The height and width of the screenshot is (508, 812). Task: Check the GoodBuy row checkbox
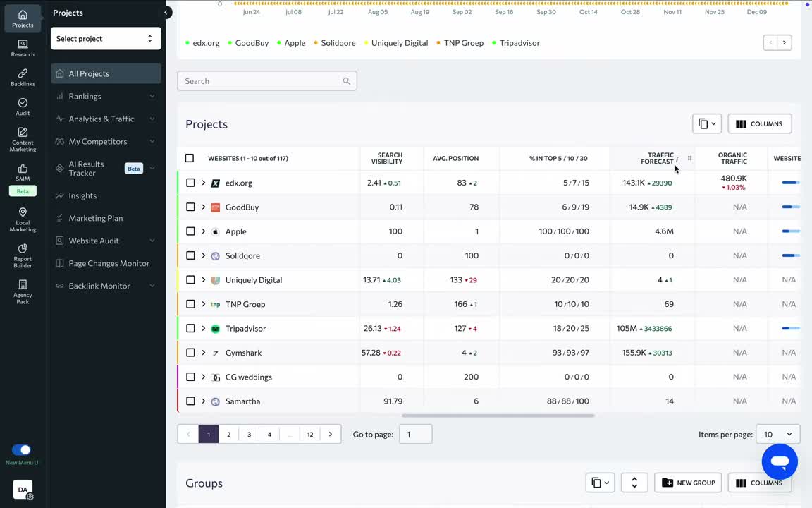pos(190,207)
